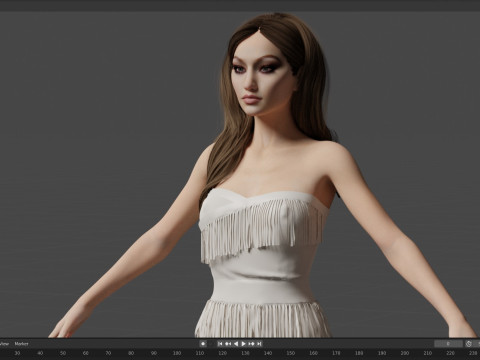Viewport: 480px width, 360px height.
Task: Toggle auto keying record button
Action: pyautogui.click(x=203, y=344)
